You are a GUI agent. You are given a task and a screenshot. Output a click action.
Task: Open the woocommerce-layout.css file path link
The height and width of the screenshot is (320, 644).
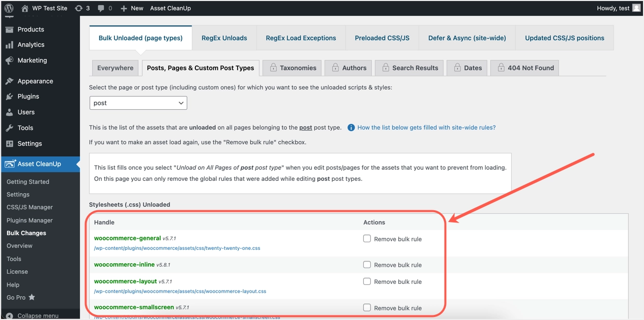point(180,292)
